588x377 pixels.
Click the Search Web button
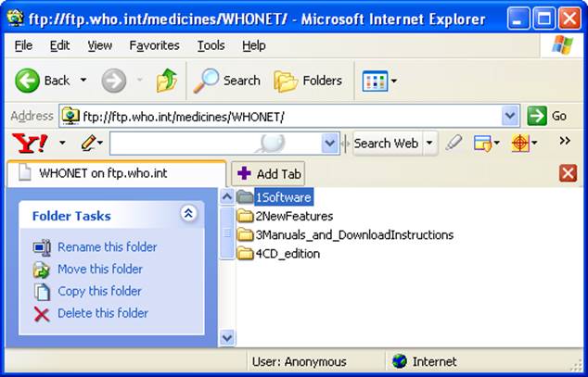pos(386,143)
